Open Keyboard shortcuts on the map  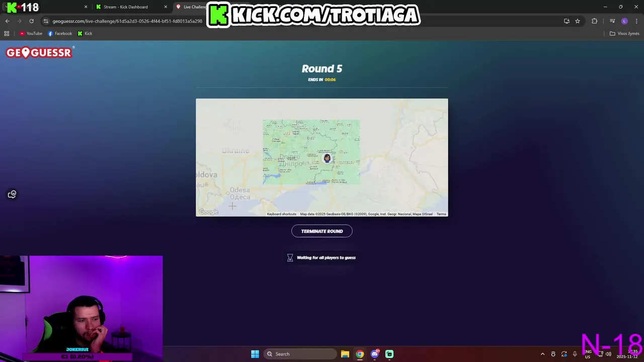(x=281, y=214)
